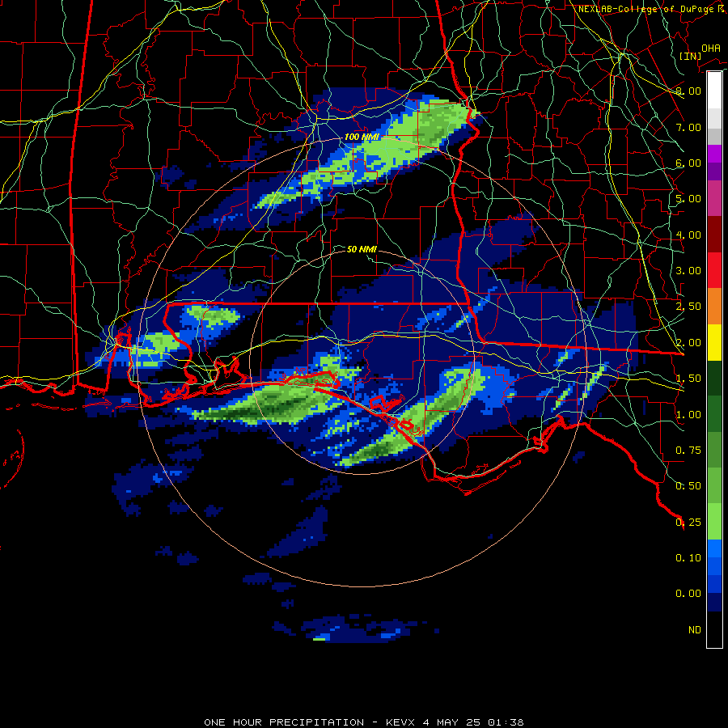The width and height of the screenshot is (728, 728).
Task: Select the orange legend swatch
Action: [x=714, y=307]
